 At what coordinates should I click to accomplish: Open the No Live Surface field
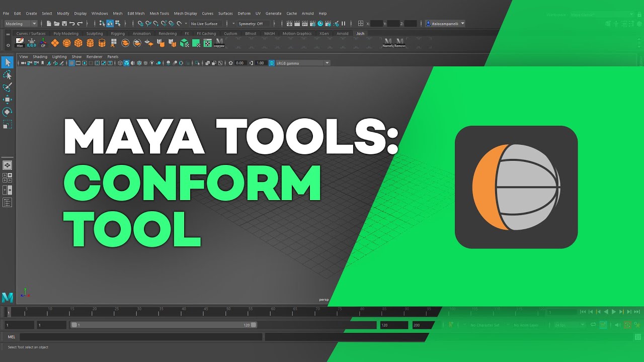tap(206, 24)
